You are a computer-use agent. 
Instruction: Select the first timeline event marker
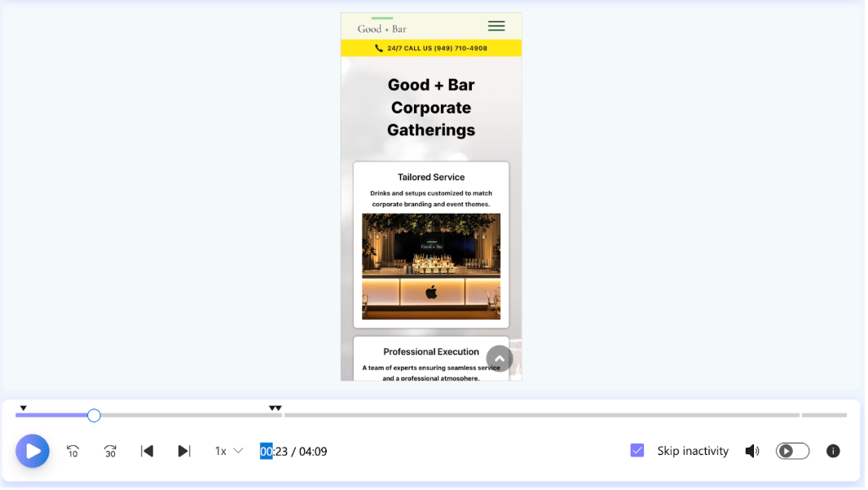point(23,408)
